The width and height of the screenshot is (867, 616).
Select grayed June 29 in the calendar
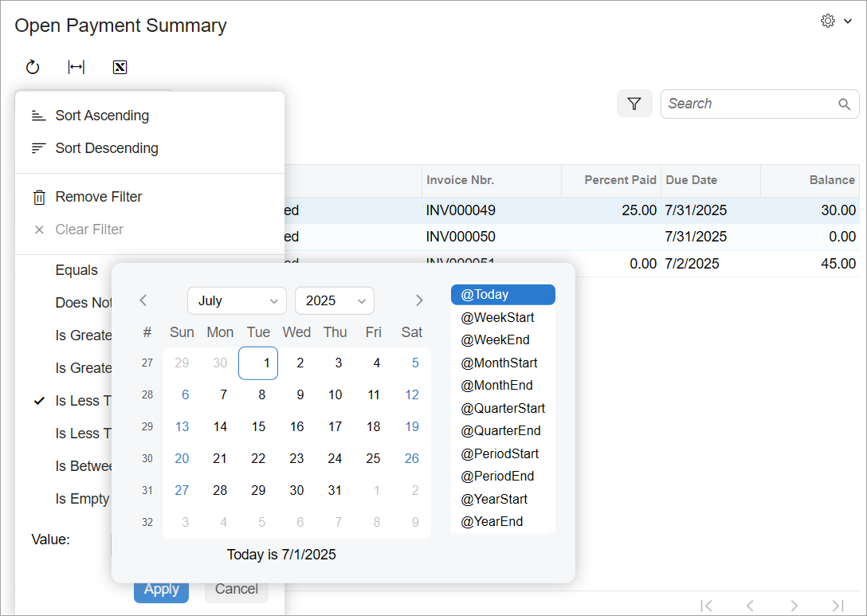182,363
